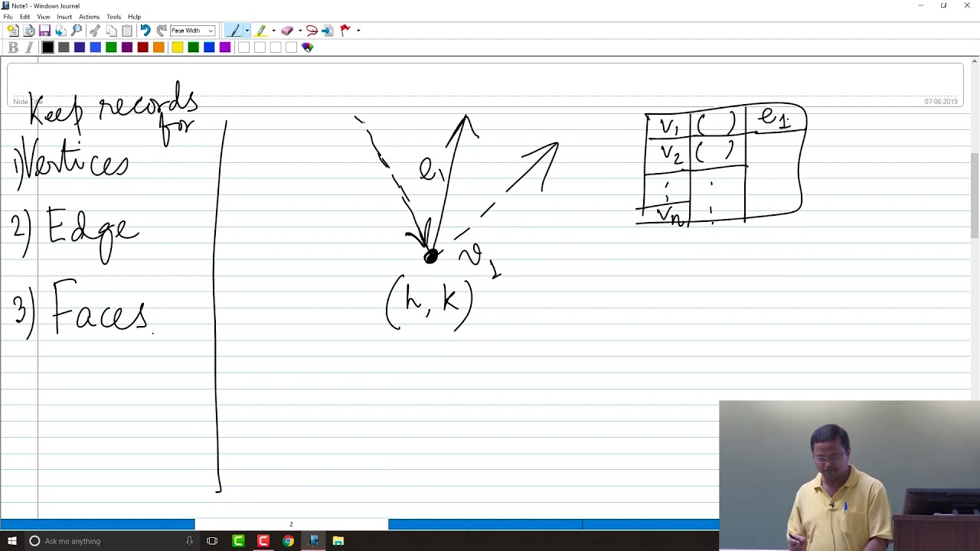Screen dimensions: 980x551
Task: Select the Highlighter tool
Action: click(x=261, y=31)
